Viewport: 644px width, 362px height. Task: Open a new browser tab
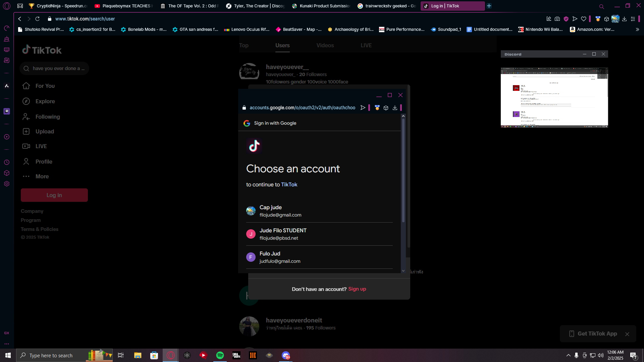tap(489, 6)
